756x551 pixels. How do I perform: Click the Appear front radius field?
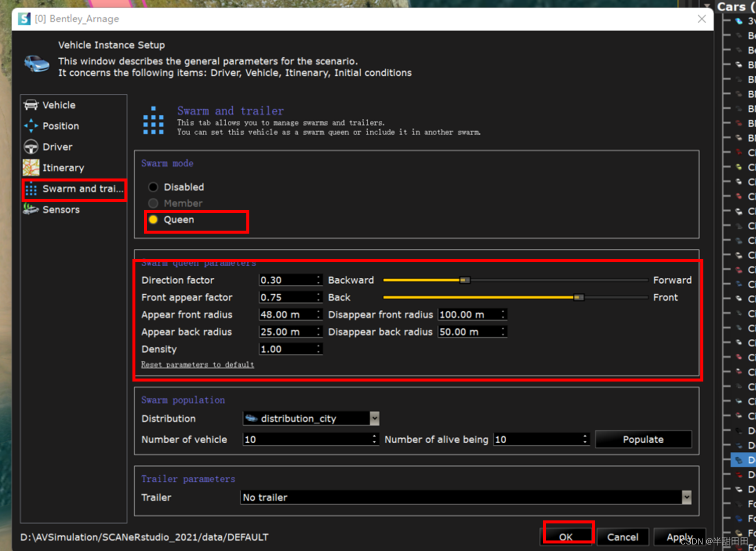[290, 315]
